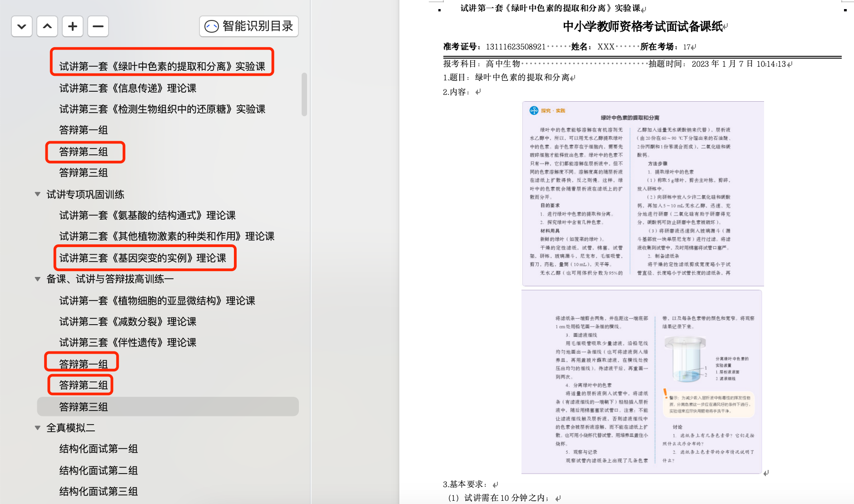The width and height of the screenshot is (854, 504).
Task: Go to 试讲第三套《检测生物组织中的还原糖》实验课
Action: point(162,109)
